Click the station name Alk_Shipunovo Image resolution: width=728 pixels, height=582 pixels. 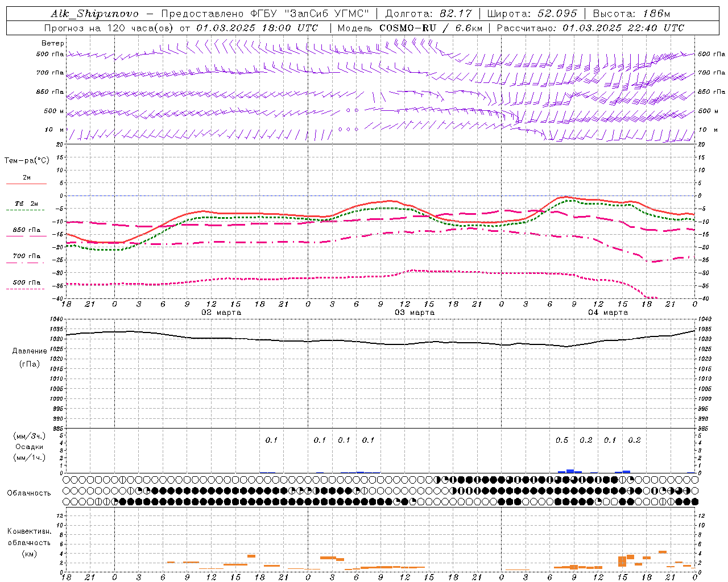(95, 14)
